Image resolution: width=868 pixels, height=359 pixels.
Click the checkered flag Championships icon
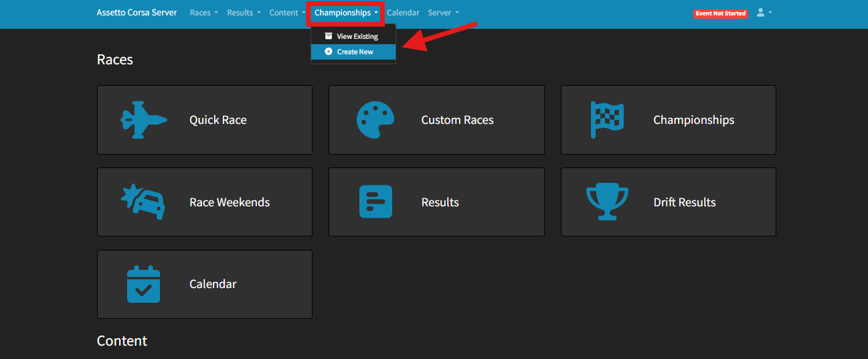click(x=607, y=120)
